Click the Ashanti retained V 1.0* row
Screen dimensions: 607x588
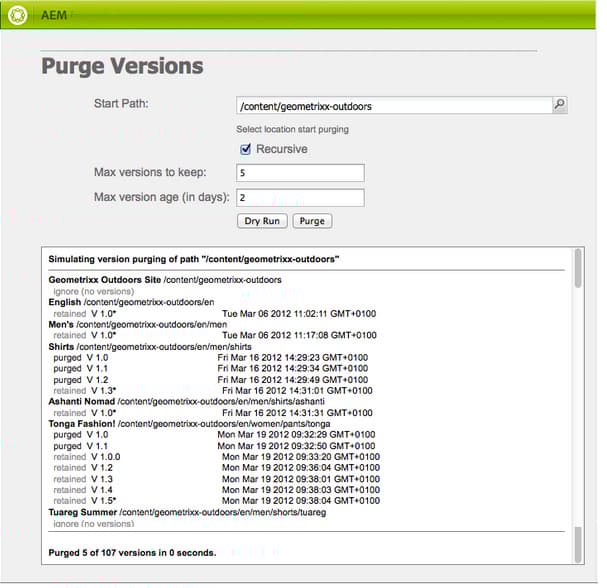click(213, 413)
